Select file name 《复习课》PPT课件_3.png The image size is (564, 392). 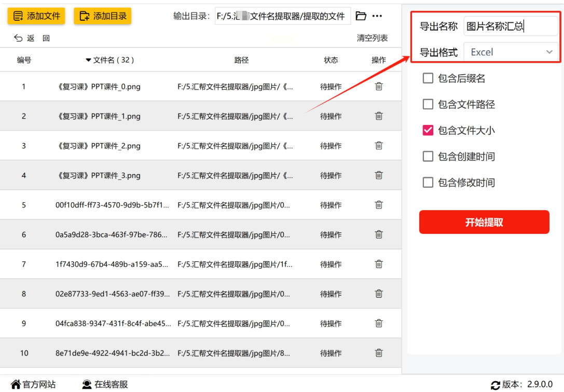(x=98, y=175)
